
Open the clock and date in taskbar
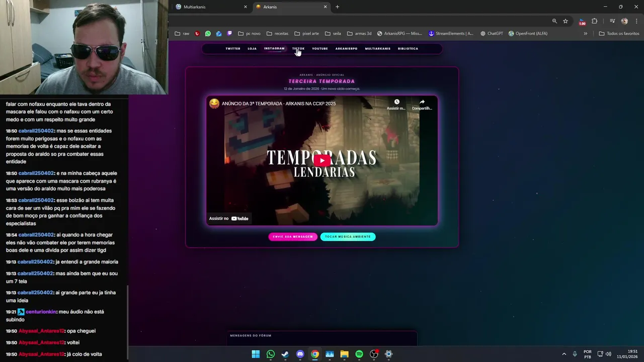[x=627, y=354]
